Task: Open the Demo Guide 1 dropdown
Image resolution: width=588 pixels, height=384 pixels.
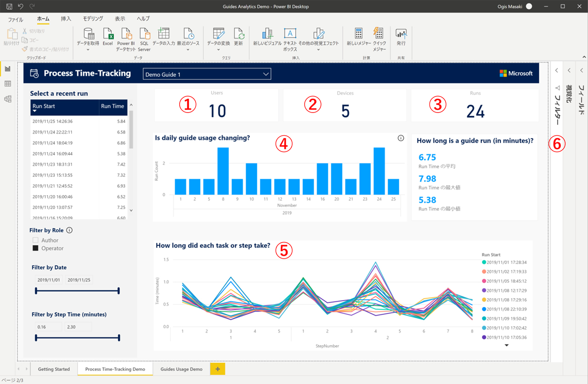Action: click(207, 74)
